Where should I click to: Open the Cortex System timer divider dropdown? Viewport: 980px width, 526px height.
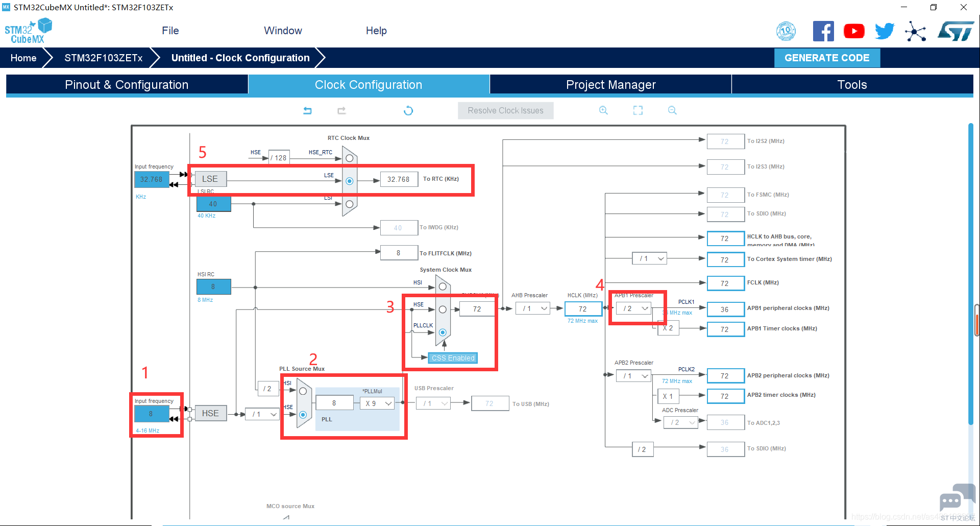click(649, 258)
